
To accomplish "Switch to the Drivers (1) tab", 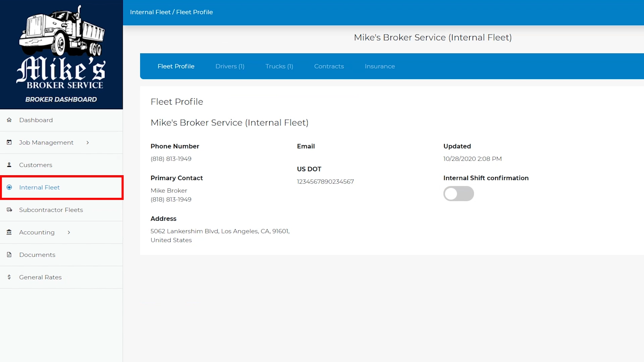I will coord(230,66).
